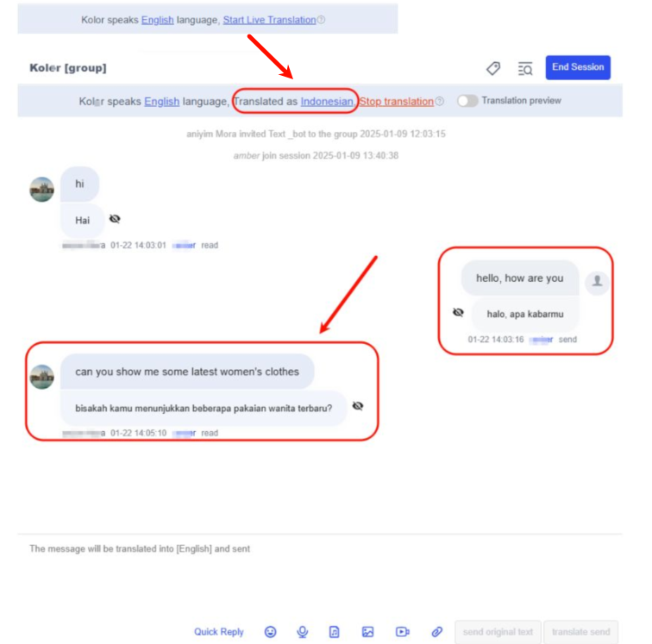Click Stop translation link

pyautogui.click(x=396, y=102)
